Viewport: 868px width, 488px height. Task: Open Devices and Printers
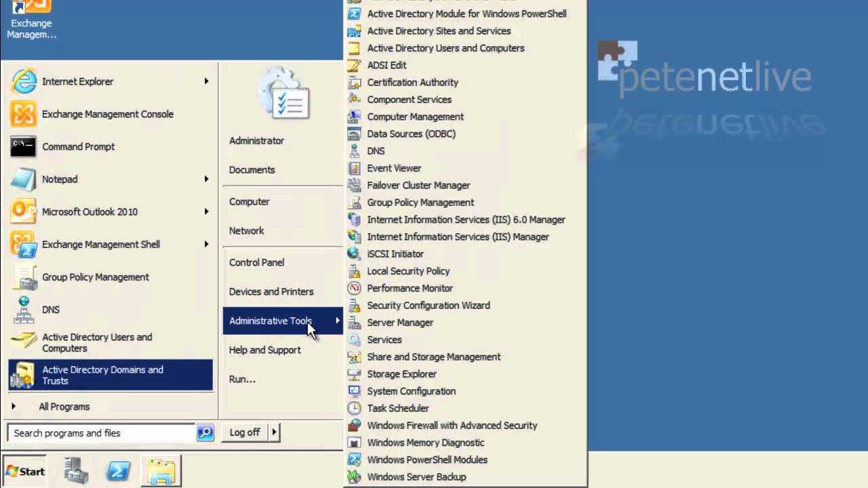[x=271, y=292]
